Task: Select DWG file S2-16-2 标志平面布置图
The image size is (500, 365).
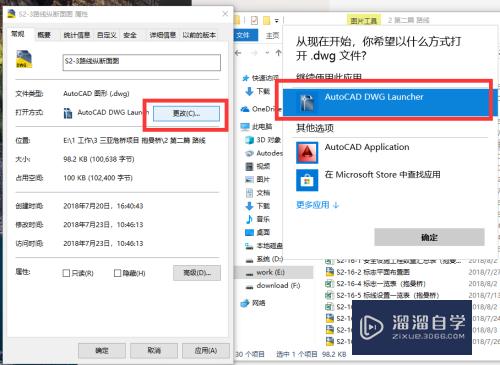Action: (x=368, y=272)
